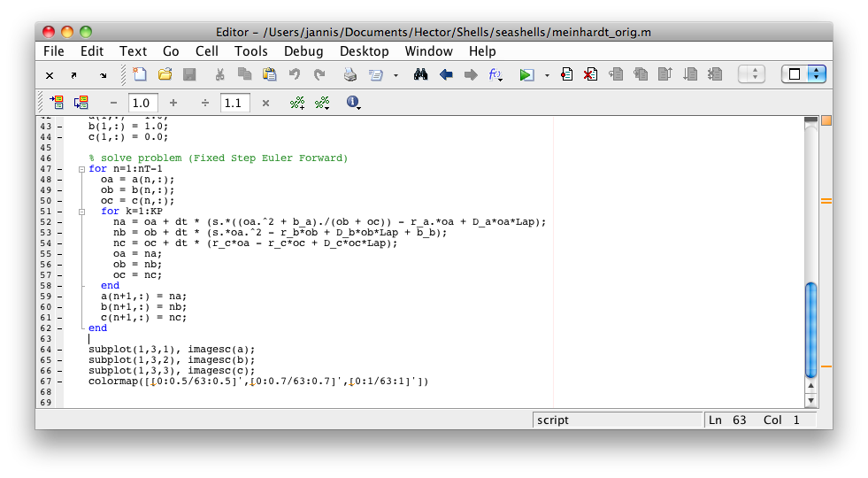Click the plus increment value button
Screen dimensions: 868x478
click(x=173, y=103)
